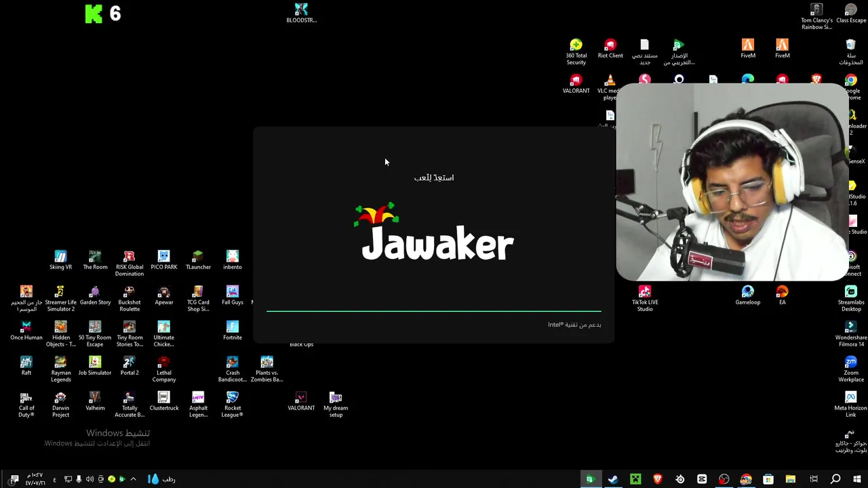
Task: Open the 360 Total Security icon
Action: click(576, 52)
